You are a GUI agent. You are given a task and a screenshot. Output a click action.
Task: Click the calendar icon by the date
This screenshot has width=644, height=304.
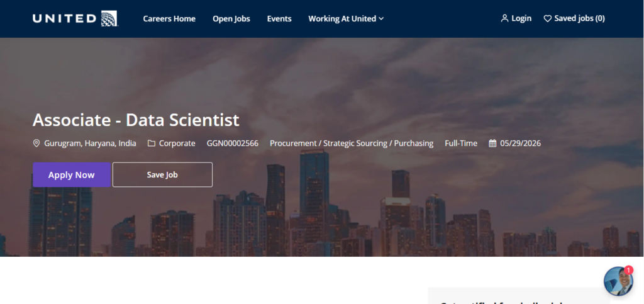click(492, 144)
